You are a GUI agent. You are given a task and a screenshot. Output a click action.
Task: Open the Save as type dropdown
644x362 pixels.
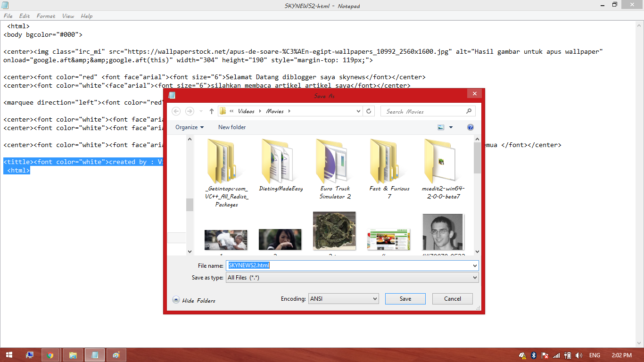point(474,277)
